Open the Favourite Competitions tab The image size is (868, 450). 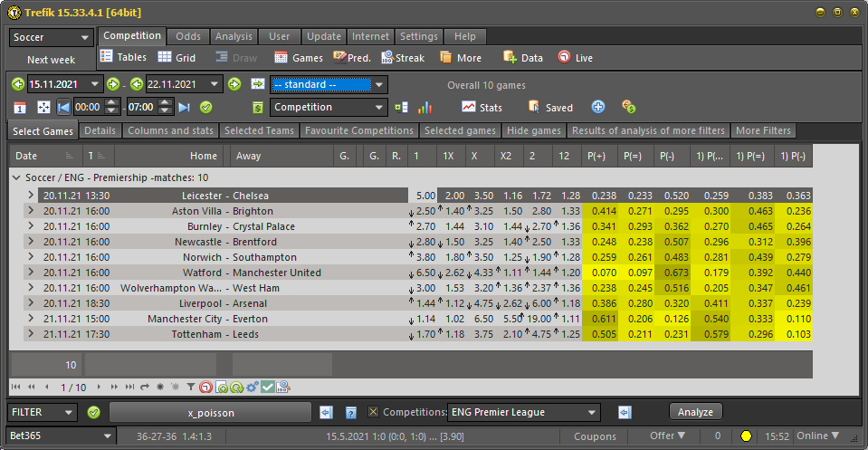click(359, 131)
